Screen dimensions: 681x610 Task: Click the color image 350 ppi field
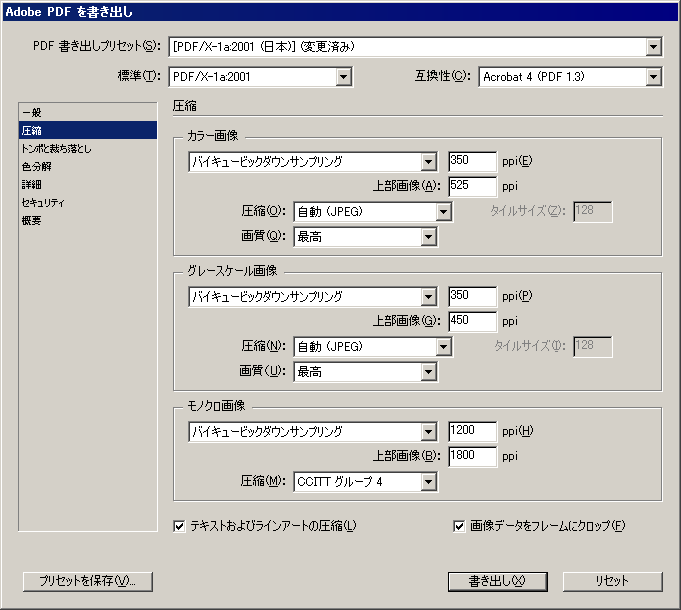(x=472, y=161)
